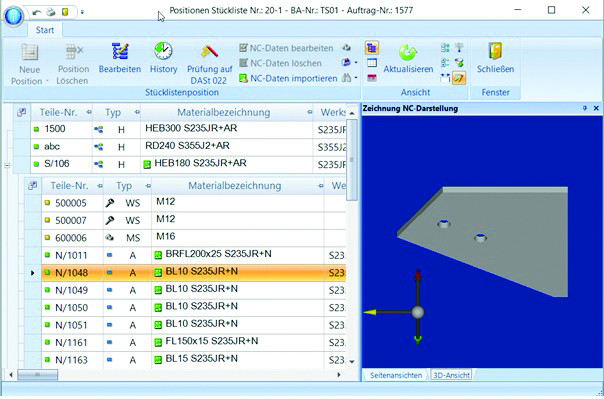The height and width of the screenshot is (399, 604).
Task: Open the round blue application menu orb
Action: click(14, 16)
